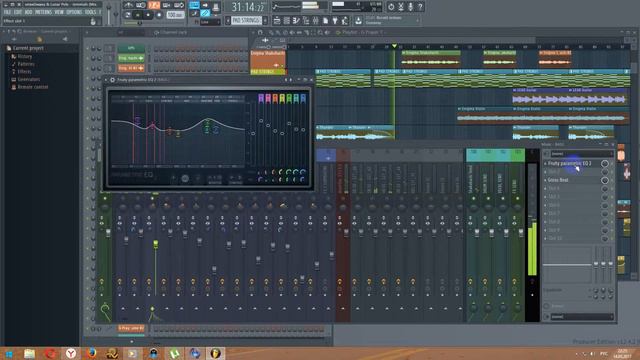Click the highlighted green mixer track fader
The height and width of the screenshot is (360, 640).
(156, 244)
